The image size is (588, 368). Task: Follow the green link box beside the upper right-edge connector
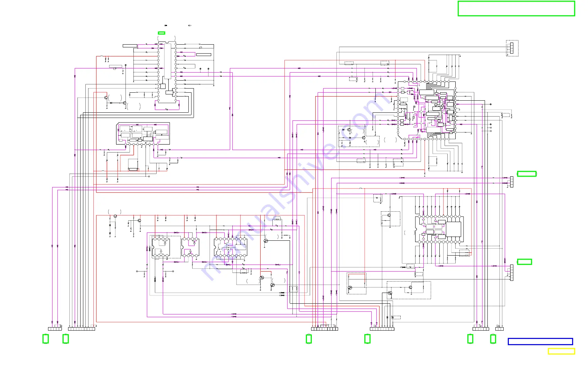(526, 174)
